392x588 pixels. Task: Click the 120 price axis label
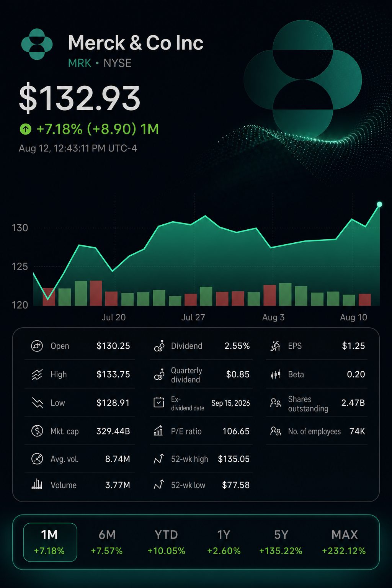(x=20, y=305)
